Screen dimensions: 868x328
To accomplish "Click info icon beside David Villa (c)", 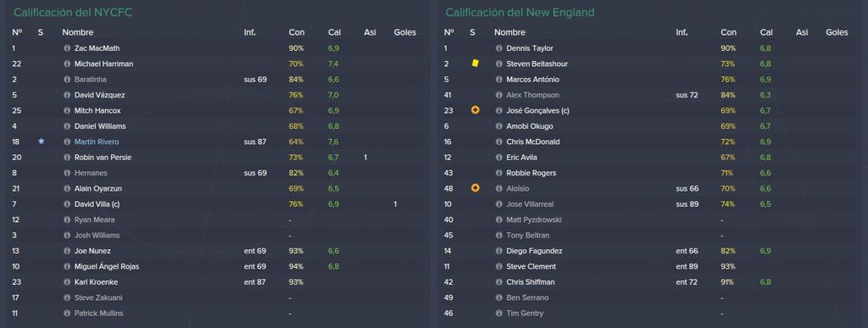I will pyautogui.click(x=68, y=204).
